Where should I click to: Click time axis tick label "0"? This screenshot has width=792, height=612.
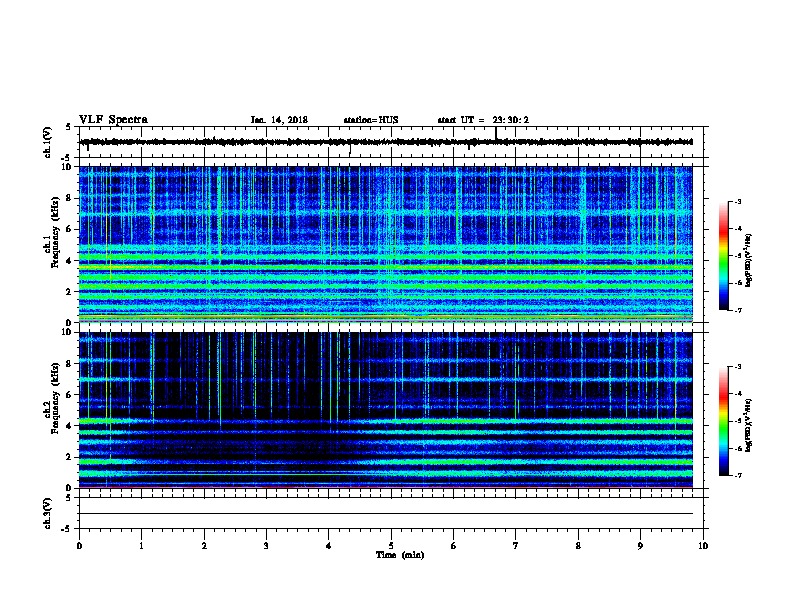(x=79, y=546)
